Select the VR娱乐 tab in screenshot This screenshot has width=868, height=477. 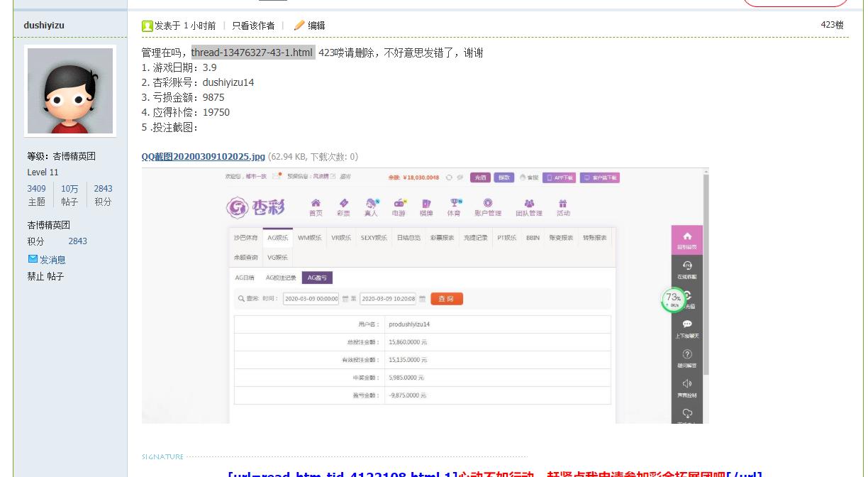point(341,238)
